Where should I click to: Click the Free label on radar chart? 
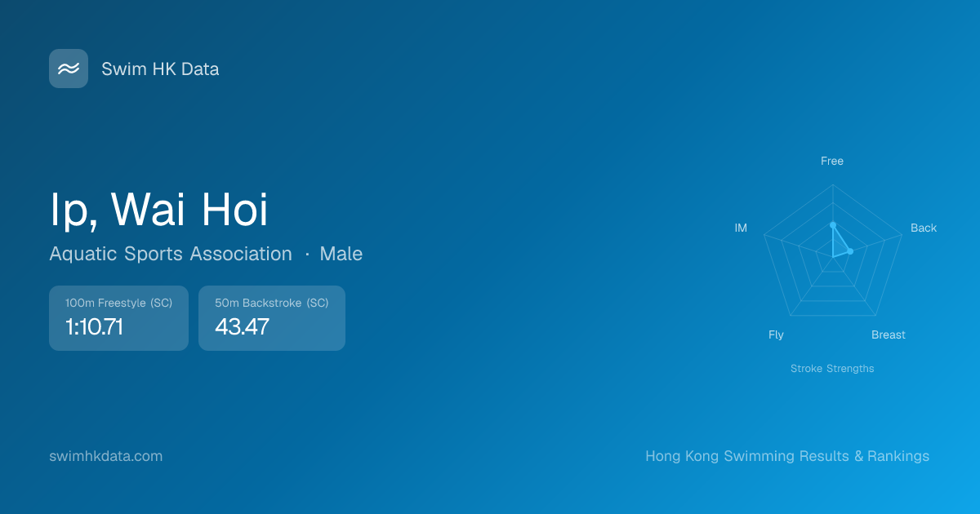(x=831, y=161)
